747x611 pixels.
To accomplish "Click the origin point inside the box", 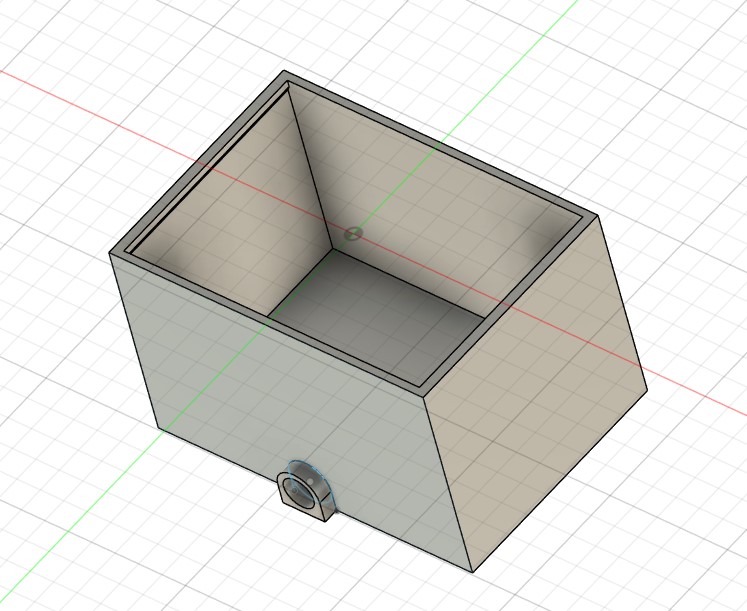I will pyautogui.click(x=351, y=233).
